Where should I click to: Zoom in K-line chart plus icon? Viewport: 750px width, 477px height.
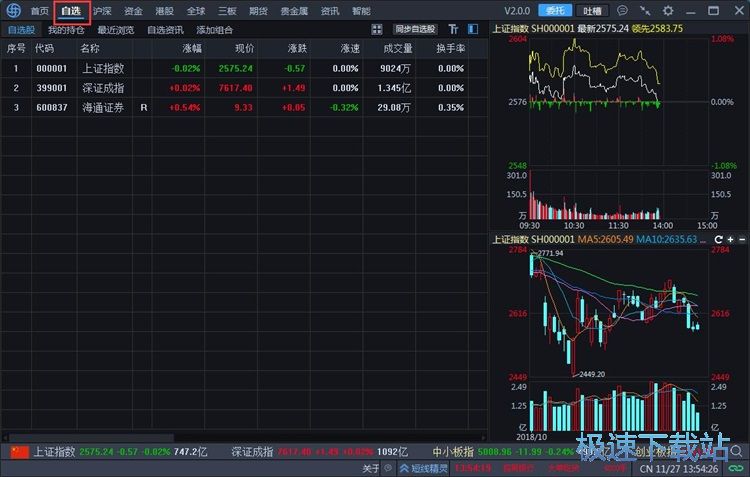730,239
